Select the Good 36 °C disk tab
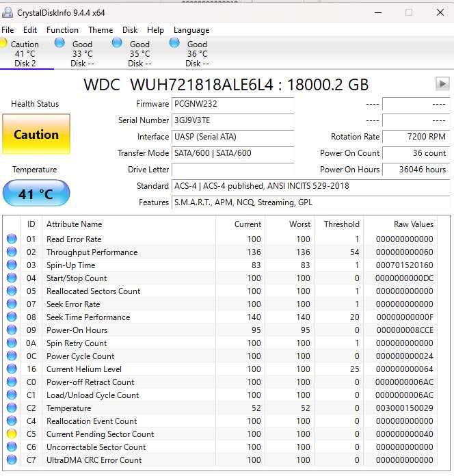The image size is (454, 476). [x=197, y=53]
